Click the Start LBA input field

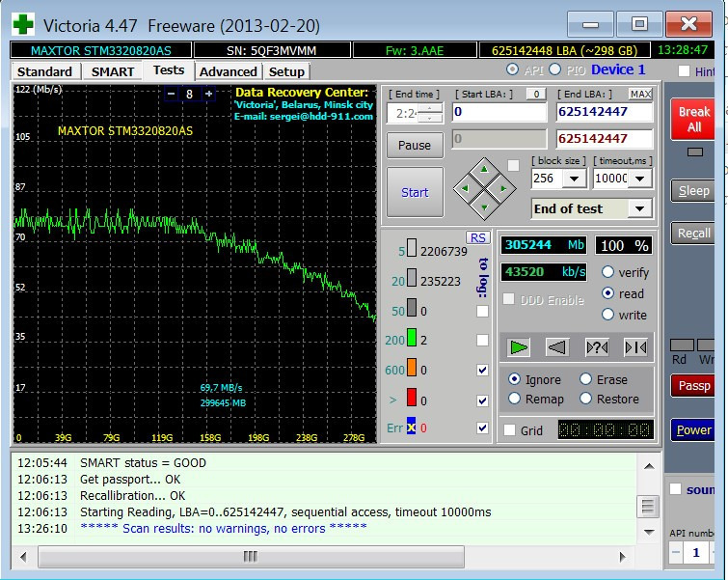pos(499,112)
